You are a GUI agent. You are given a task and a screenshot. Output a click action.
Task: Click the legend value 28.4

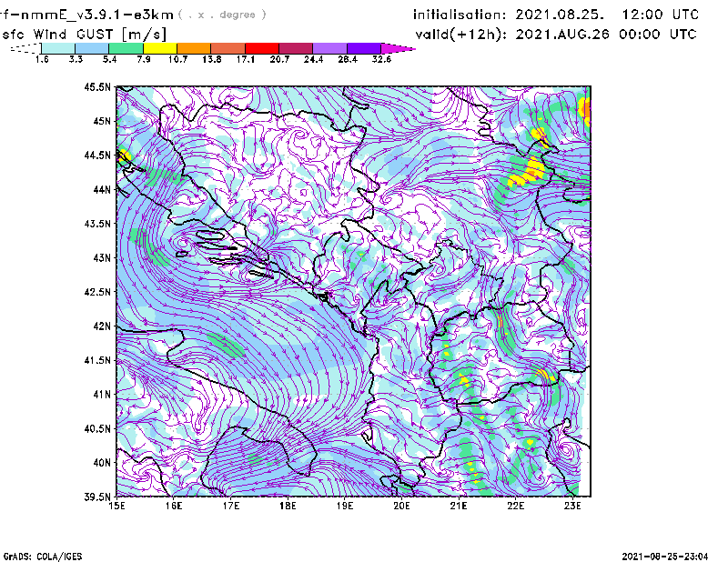pos(348,59)
